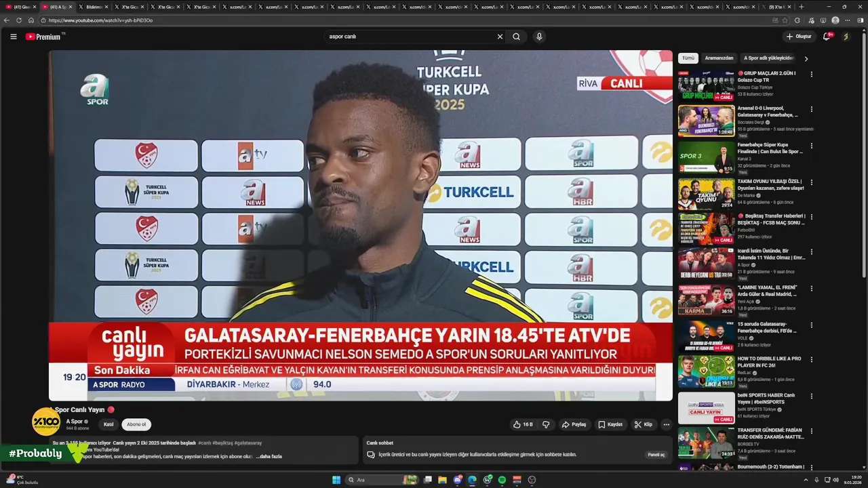Go to YouTube Premium home logo

point(43,37)
